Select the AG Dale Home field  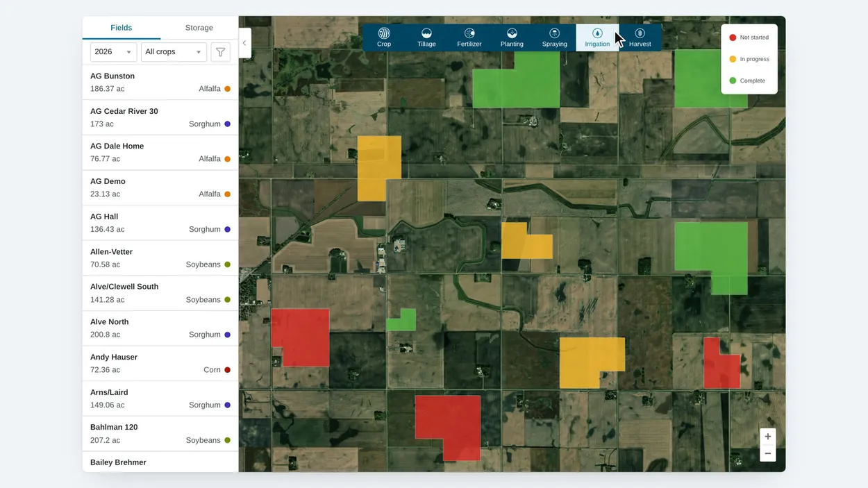(x=160, y=153)
